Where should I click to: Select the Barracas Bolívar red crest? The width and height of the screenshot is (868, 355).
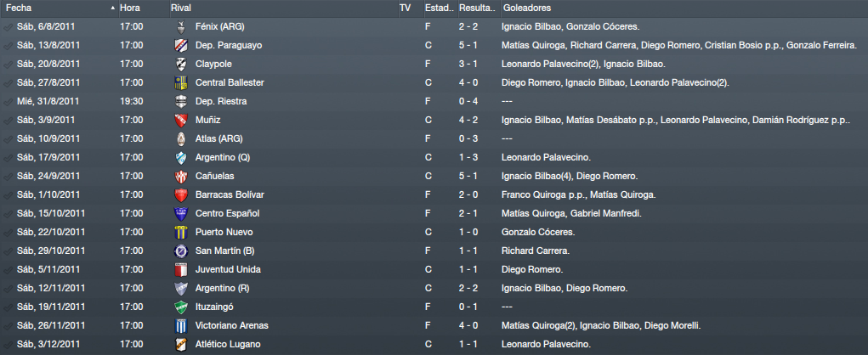click(x=180, y=195)
